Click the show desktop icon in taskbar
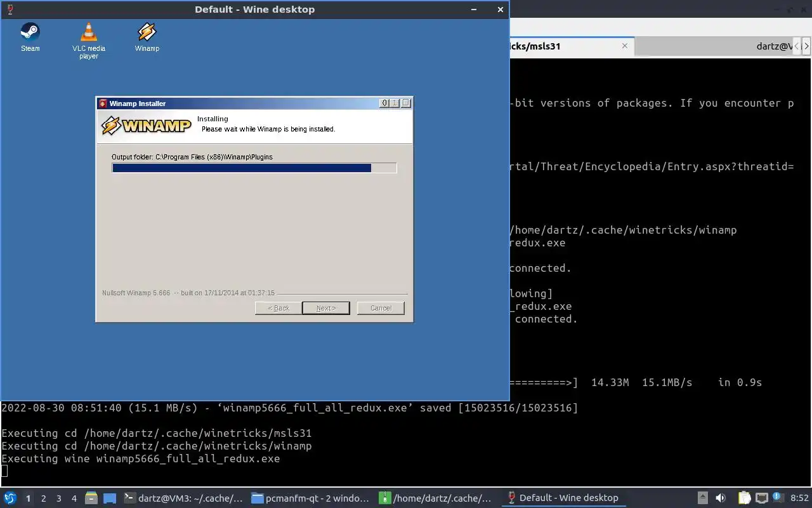Image resolution: width=812 pixels, height=508 pixels. 110,498
